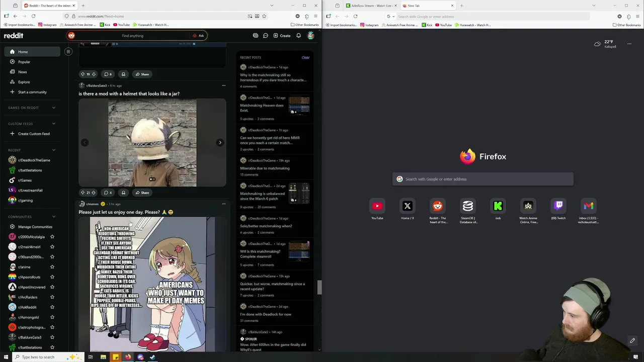Screen dimensions: 644x362
Task: Open comments on jar helmet post
Action: click(x=108, y=193)
